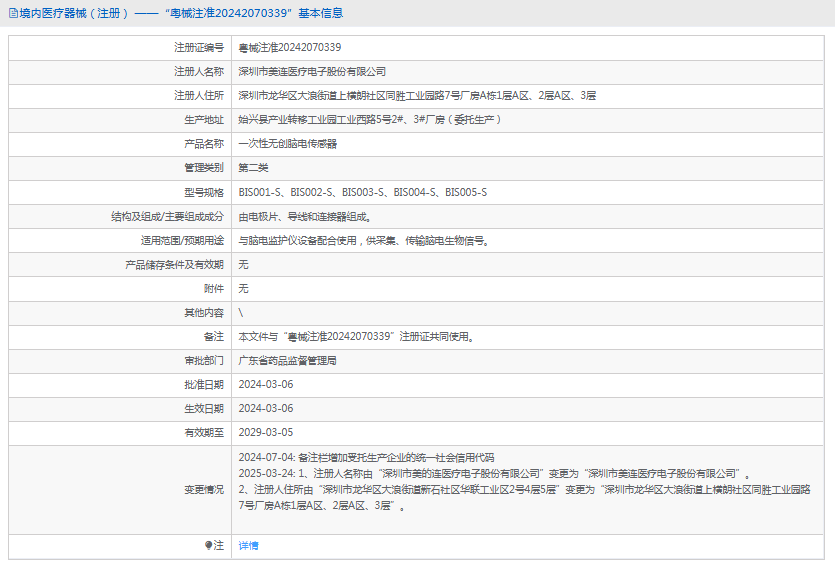This screenshot has height=567, width=835.
Task: Select remark text 本文件与…注册证共同使用
Action: (x=356, y=336)
